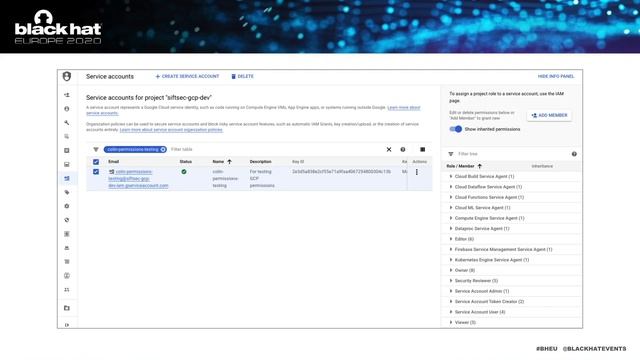Click the IAM & Admin shield icon

point(67,76)
